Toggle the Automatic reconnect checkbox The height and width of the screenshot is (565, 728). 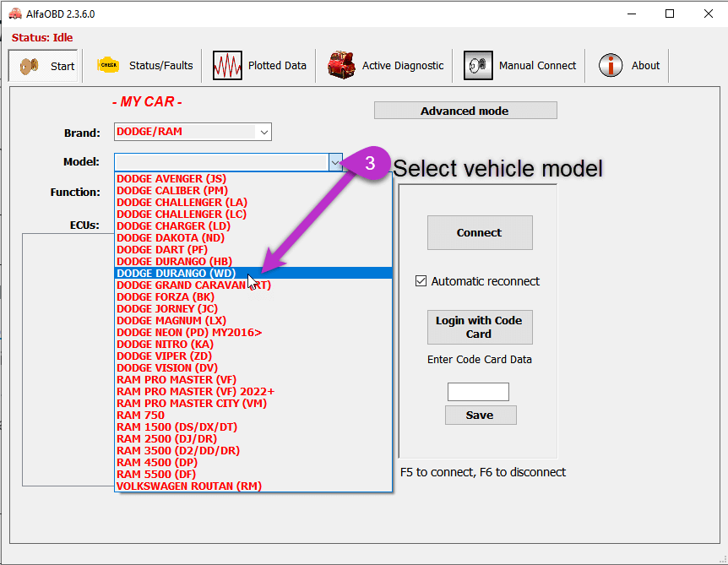pos(421,281)
